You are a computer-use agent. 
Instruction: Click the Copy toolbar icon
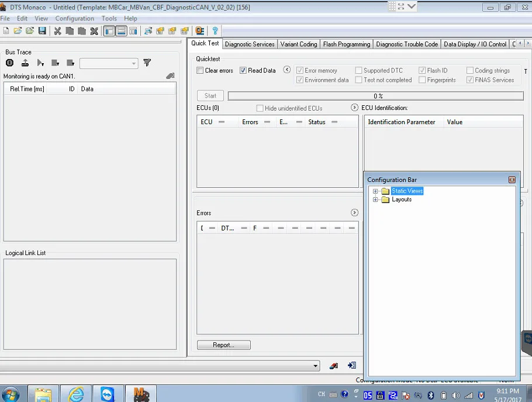[x=70, y=31]
